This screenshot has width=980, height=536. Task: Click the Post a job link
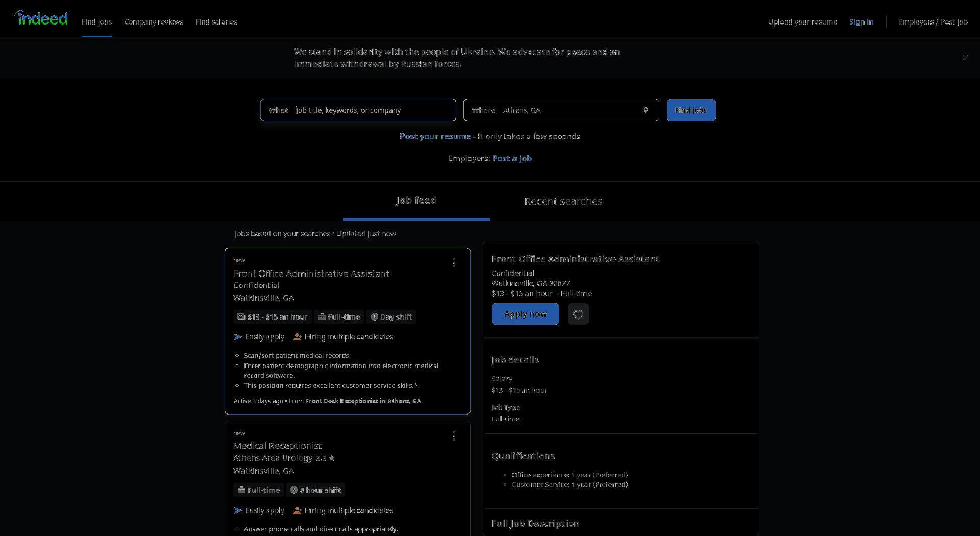click(x=512, y=158)
